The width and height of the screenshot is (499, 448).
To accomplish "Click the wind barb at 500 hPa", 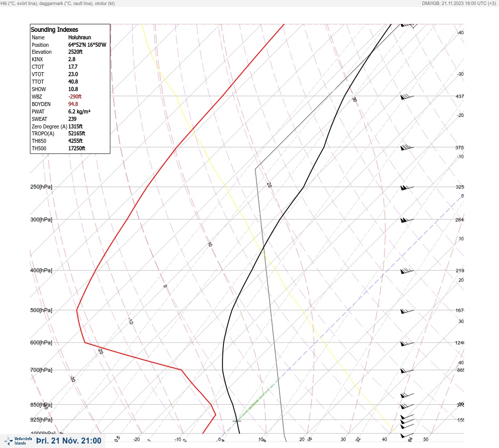I will [x=407, y=311].
